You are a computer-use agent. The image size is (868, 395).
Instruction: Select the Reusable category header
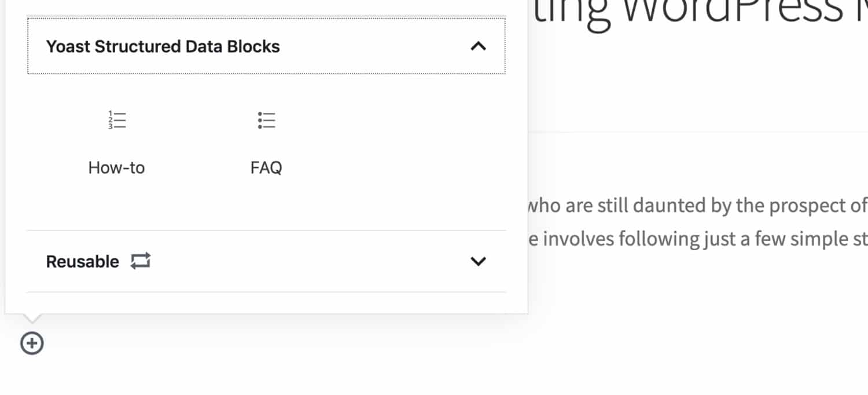click(83, 261)
